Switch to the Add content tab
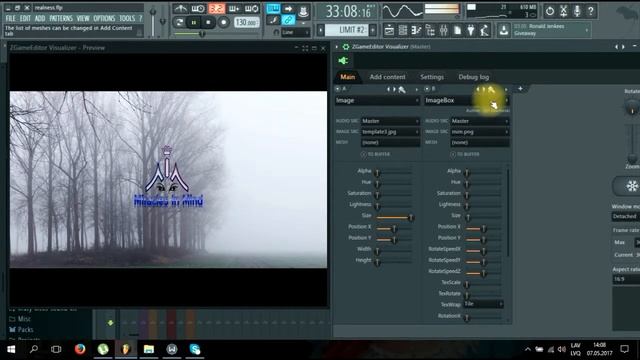This screenshot has width=640, height=360. point(387,77)
